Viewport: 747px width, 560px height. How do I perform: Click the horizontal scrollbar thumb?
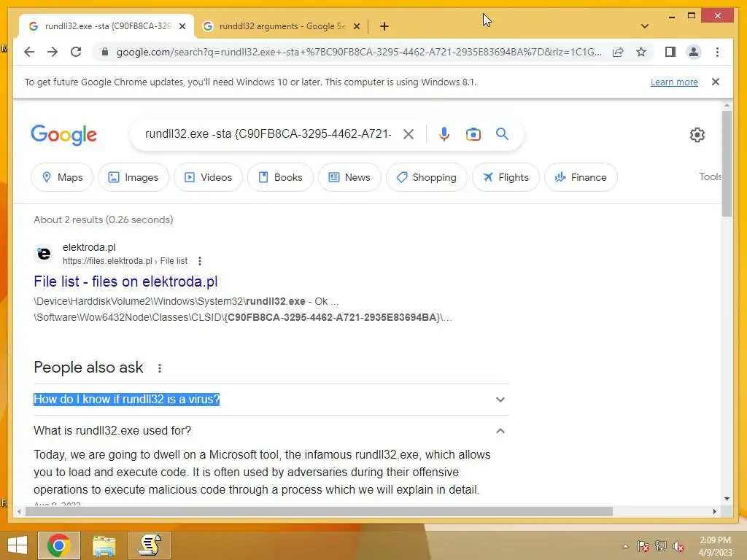pos(319,511)
